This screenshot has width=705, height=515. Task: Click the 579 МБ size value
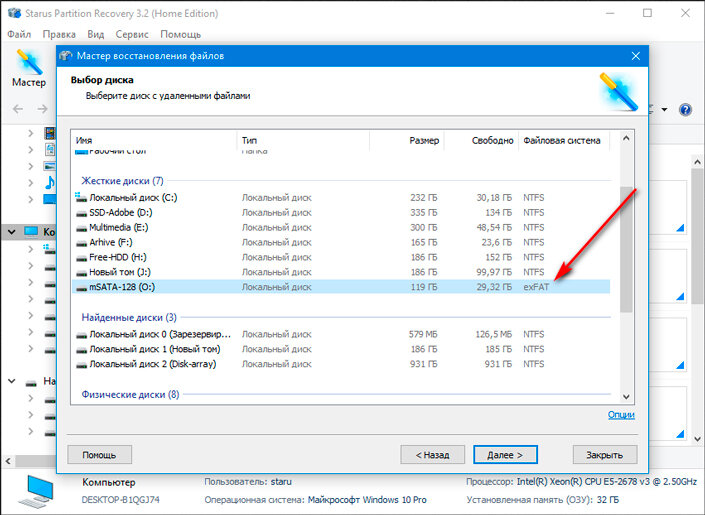pyautogui.click(x=423, y=334)
